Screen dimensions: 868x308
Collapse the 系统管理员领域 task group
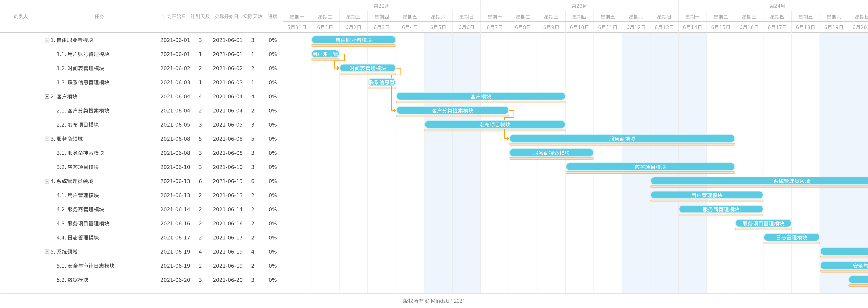point(47,181)
